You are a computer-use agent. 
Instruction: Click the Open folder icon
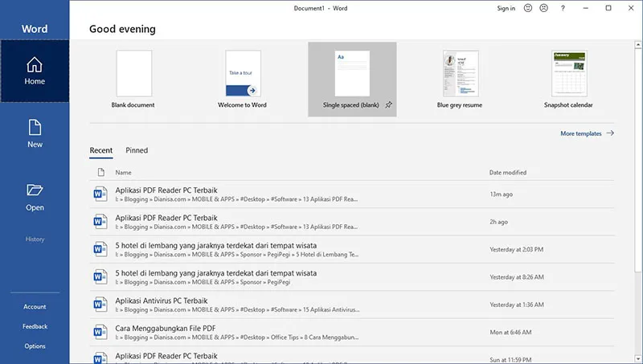coord(35,190)
